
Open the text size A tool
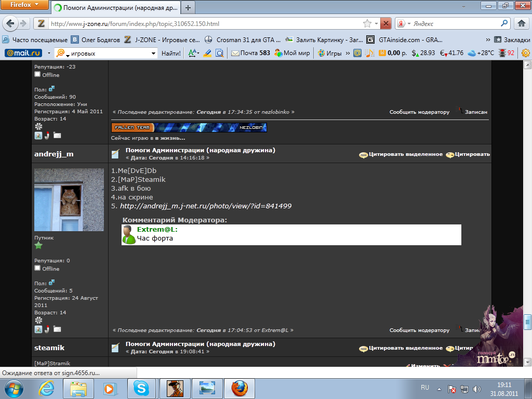(193, 53)
